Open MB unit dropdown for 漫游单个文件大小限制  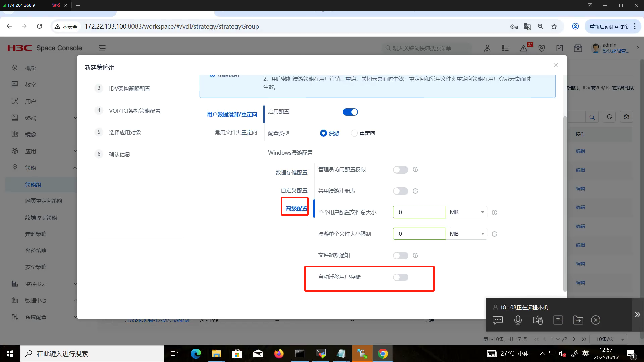(x=467, y=234)
